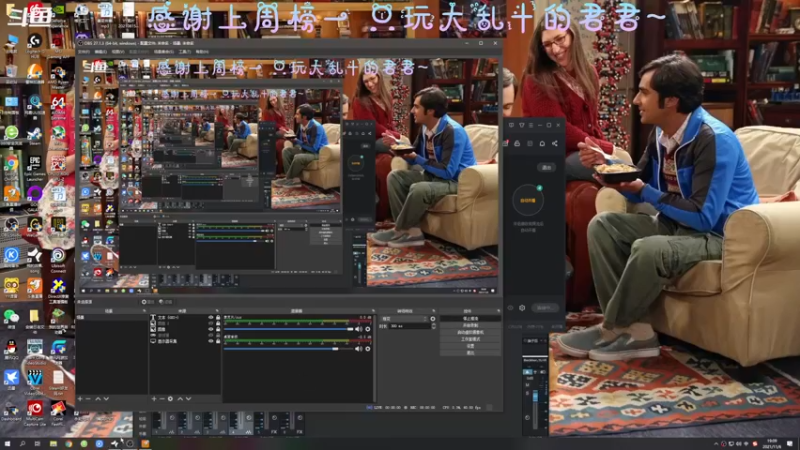Move selected source down in Sources panel

[188, 399]
